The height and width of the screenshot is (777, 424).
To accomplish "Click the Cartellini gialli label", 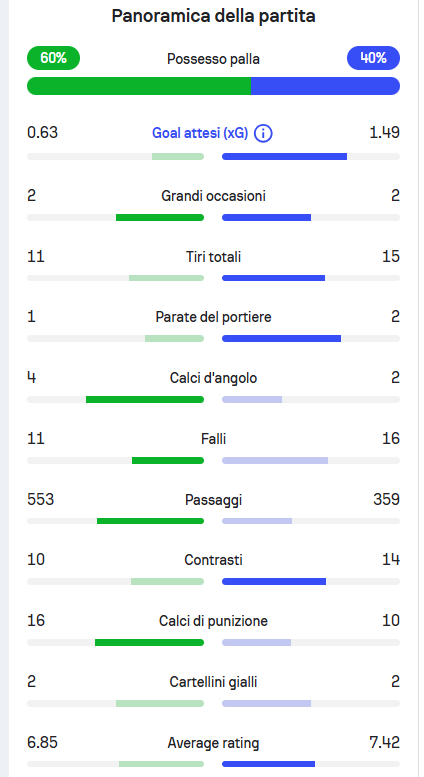I will (213, 682).
